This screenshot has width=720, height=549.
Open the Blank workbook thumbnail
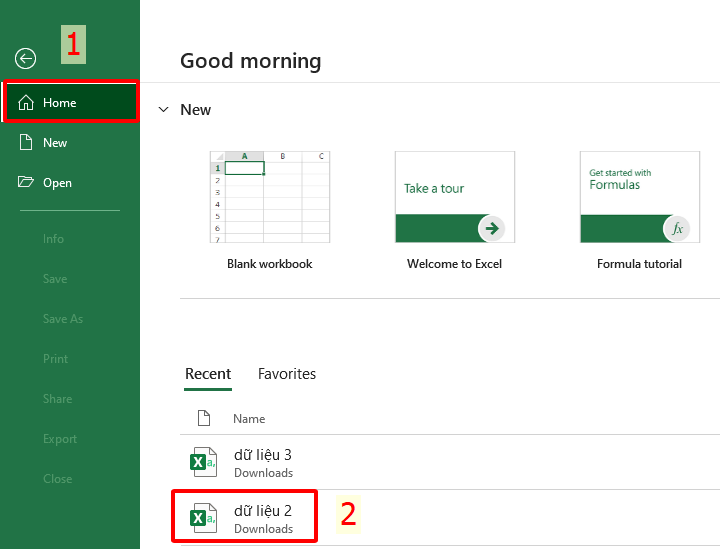[x=270, y=196]
